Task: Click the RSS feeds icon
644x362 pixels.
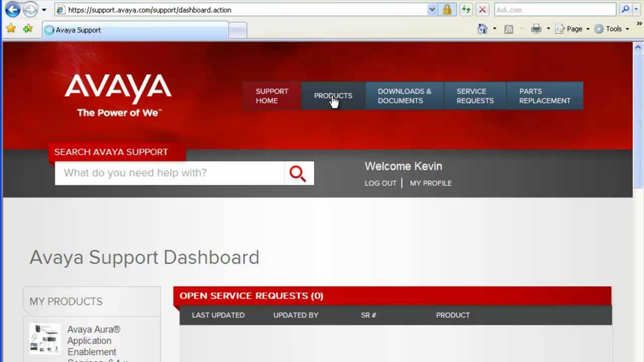Action: (509, 29)
